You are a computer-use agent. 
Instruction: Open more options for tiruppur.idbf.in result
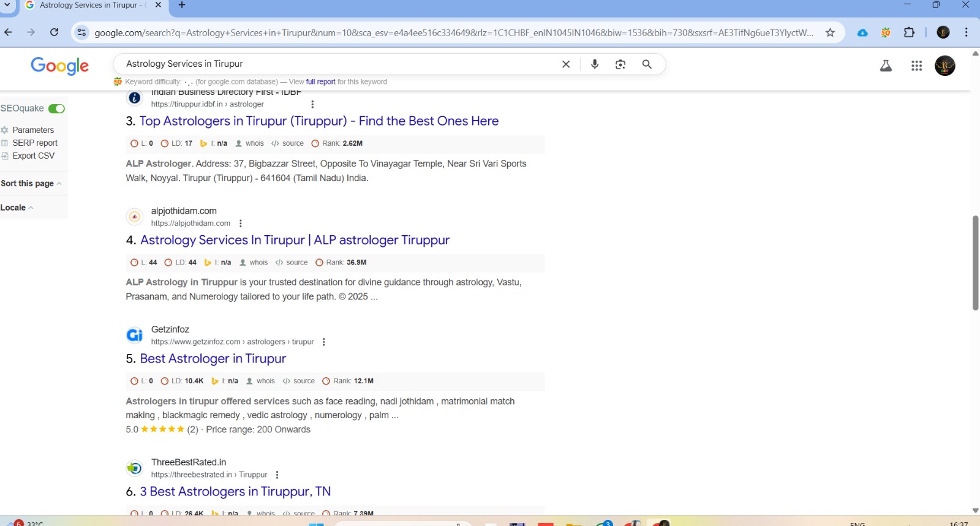pyautogui.click(x=312, y=104)
